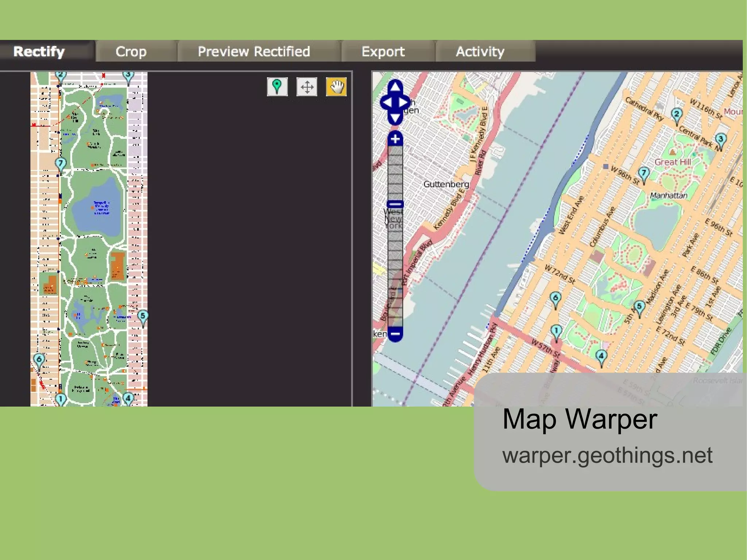
Task: Click the warper.geothings.net text
Action: click(x=607, y=455)
